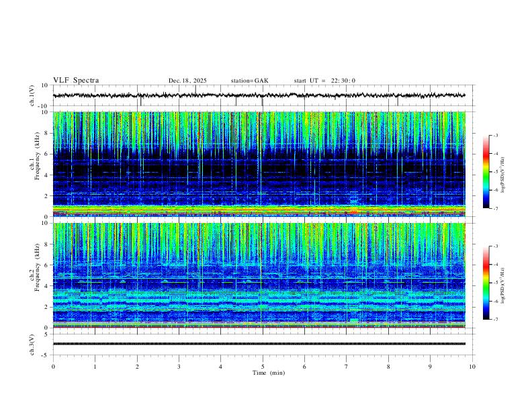The image size is (532, 411).
Task: Click the "ch.1(V)" waveform axis label
Action: coord(32,95)
